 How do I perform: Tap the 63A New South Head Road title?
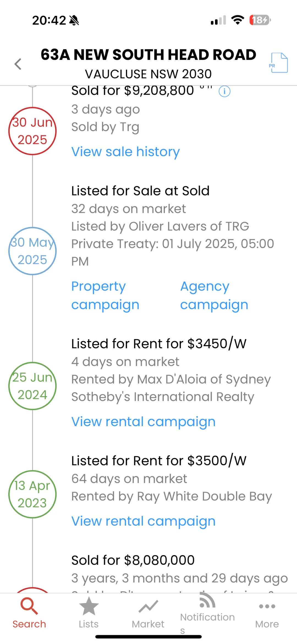[x=148, y=54]
